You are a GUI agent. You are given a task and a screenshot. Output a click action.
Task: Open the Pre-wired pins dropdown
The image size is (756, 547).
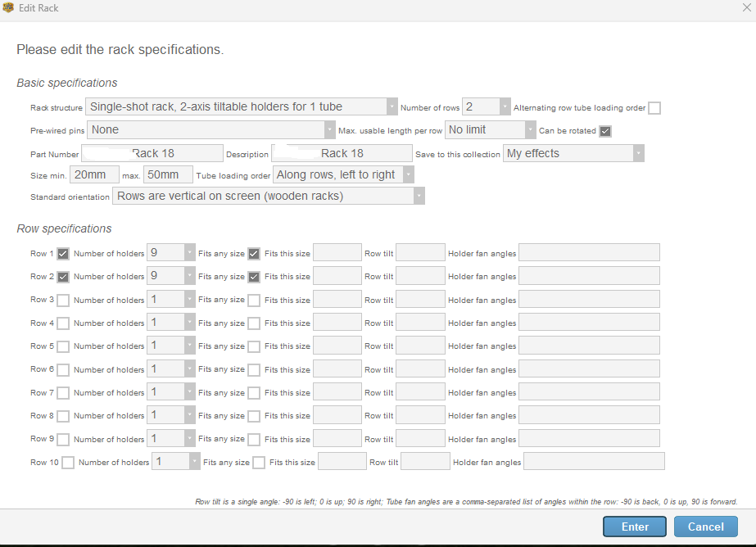coord(211,130)
